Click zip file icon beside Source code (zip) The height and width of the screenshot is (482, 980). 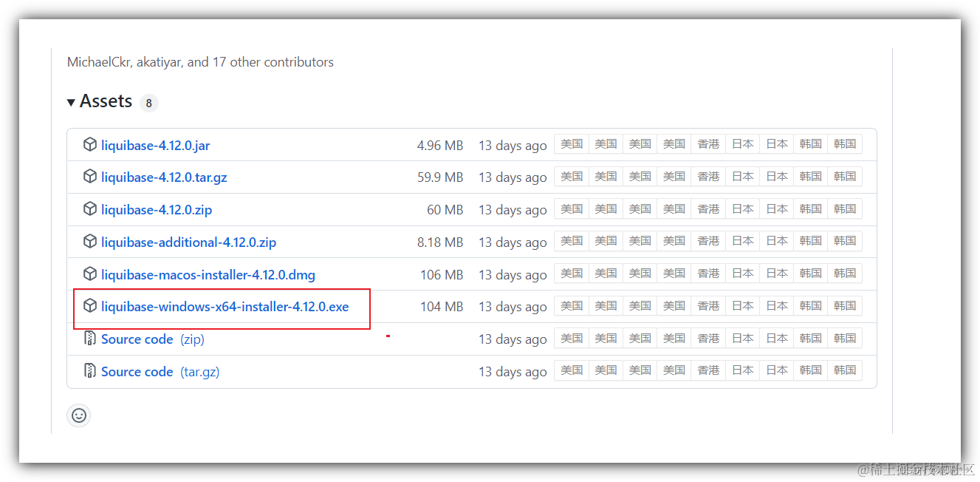(90, 339)
